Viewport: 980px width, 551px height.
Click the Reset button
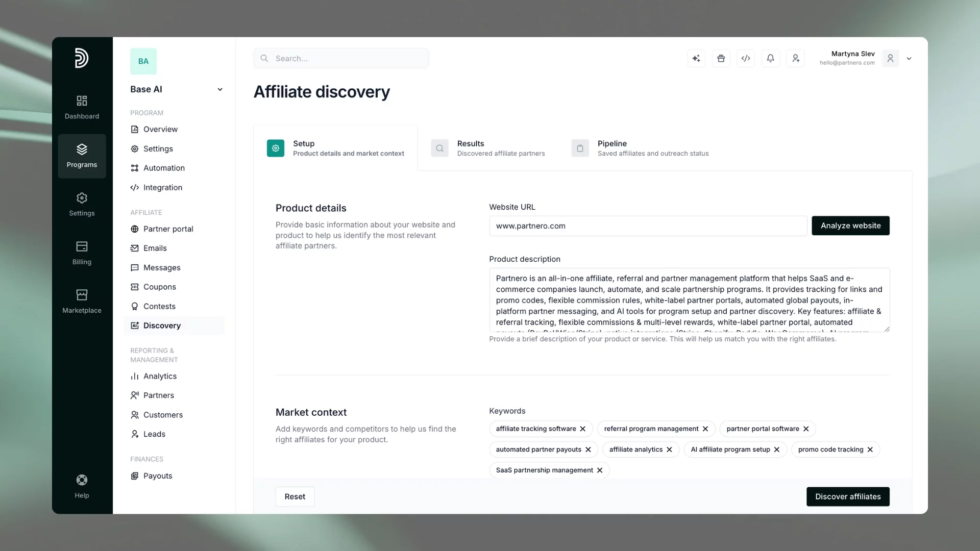pos(295,496)
